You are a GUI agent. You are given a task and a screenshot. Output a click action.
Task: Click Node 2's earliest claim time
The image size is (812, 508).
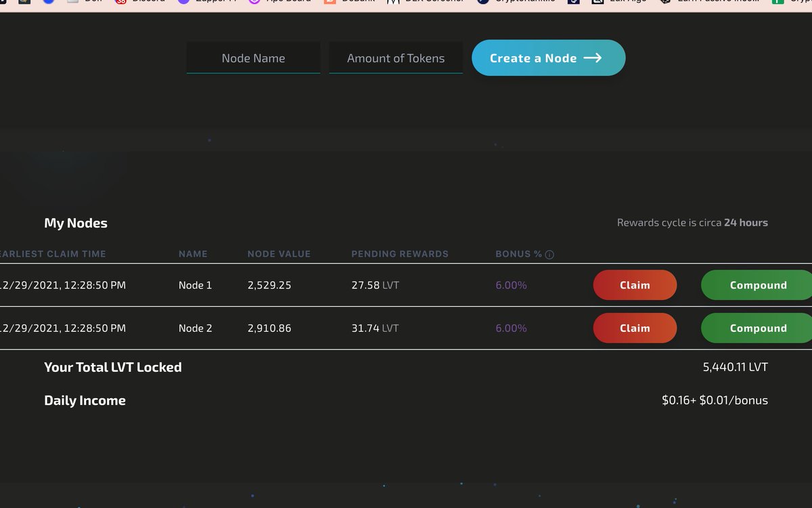click(x=63, y=328)
